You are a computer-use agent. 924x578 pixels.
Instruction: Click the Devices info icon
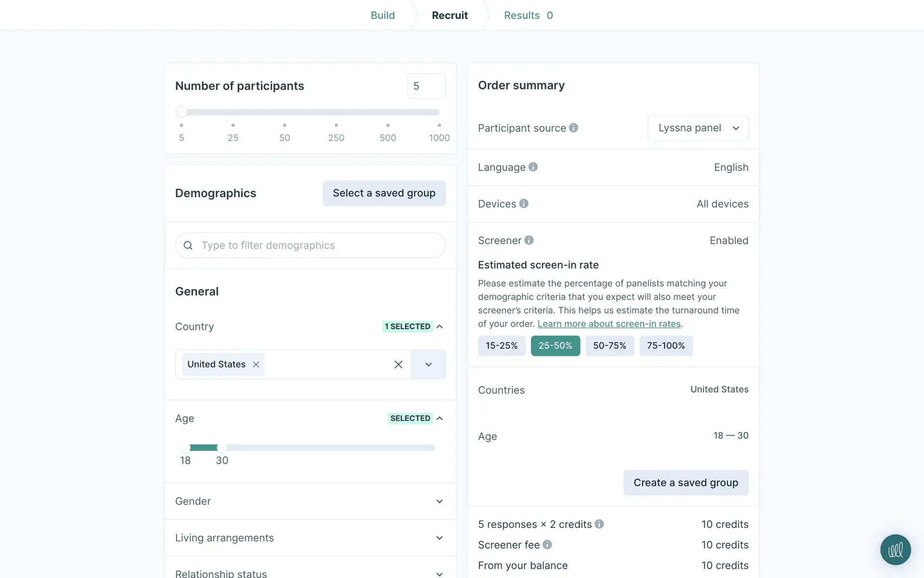point(524,204)
